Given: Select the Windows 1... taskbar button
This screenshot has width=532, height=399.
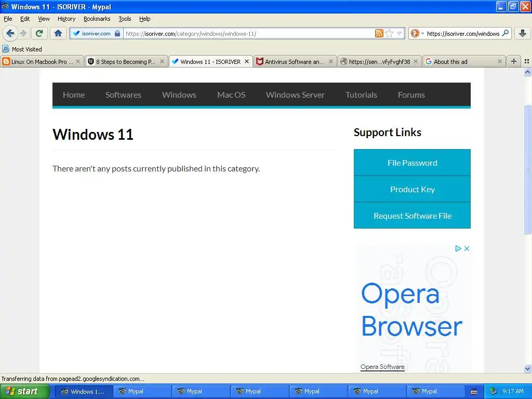Looking at the screenshot, I should pyautogui.click(x=84, y=391).
